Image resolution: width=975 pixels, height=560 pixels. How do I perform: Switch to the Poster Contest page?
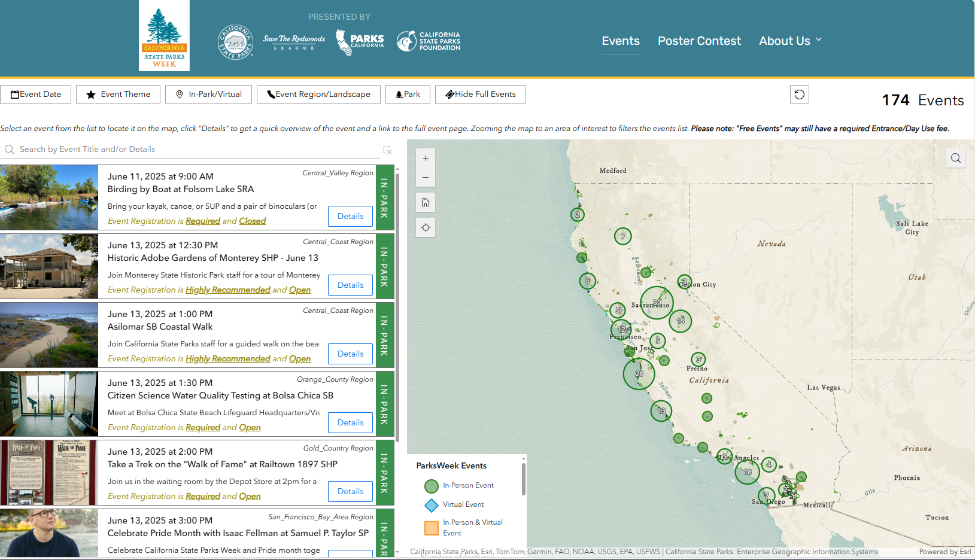pyautogui.click(x=699, y=41)
